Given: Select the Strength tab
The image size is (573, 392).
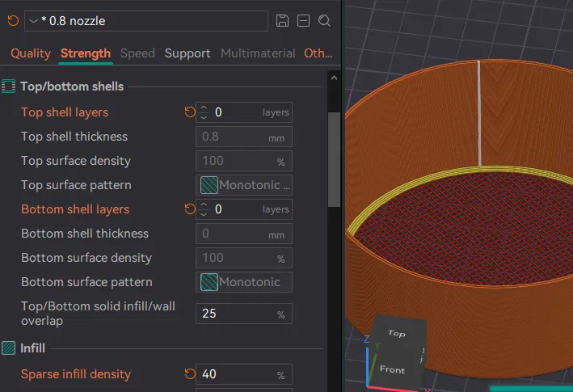Looking at the screenshot, I should coord(86,53).
